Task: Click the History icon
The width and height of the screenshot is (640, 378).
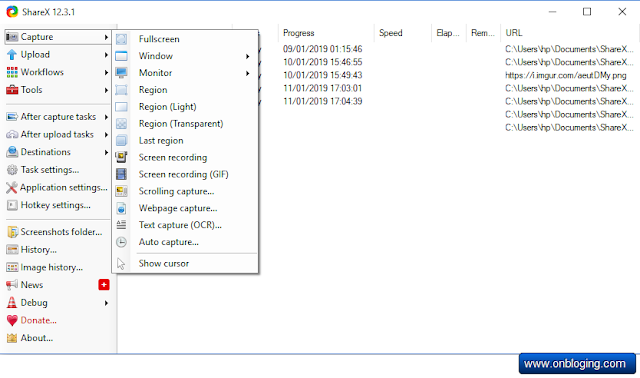Action: coord(12,249)
